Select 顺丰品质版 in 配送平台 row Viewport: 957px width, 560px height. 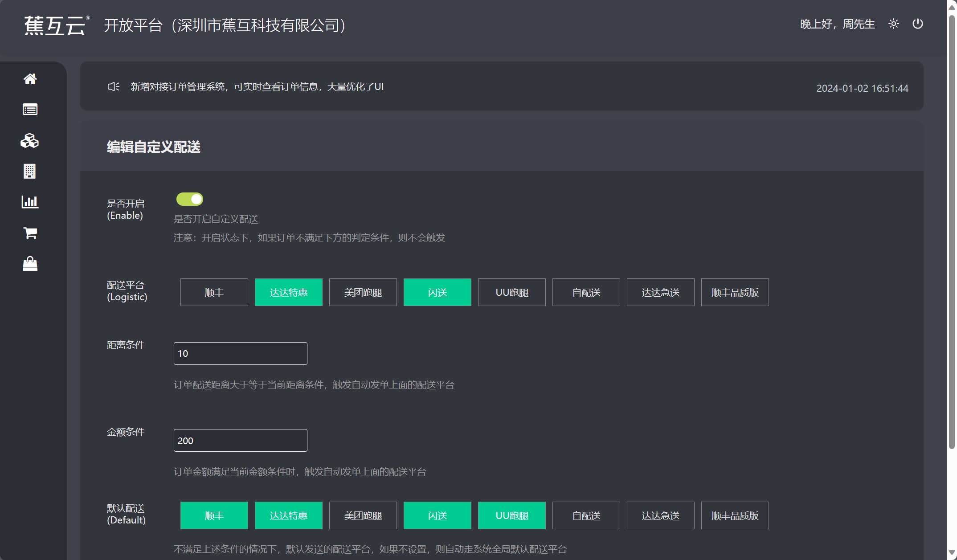[735, 292]
